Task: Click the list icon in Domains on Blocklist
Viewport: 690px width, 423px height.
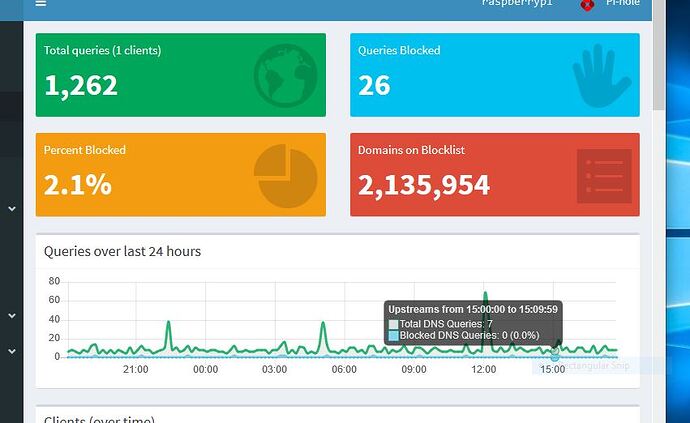Action: pos(604,176)
